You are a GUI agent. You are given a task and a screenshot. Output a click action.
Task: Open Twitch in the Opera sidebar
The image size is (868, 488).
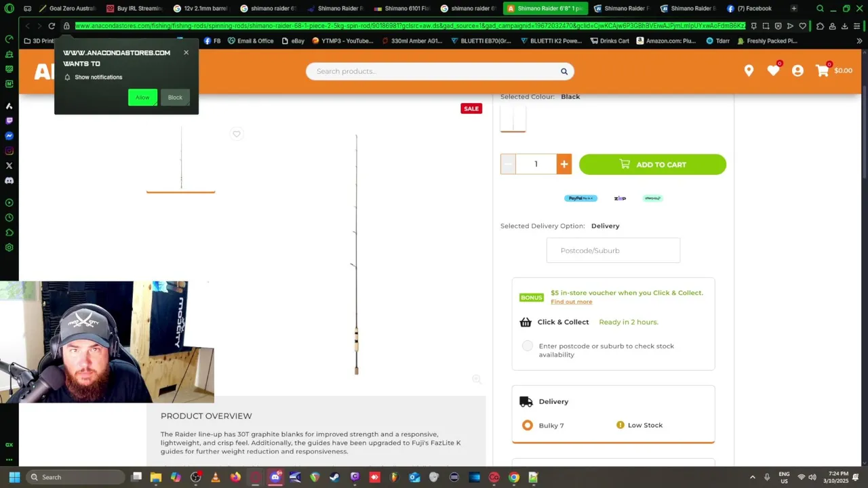tap(9, 121)
